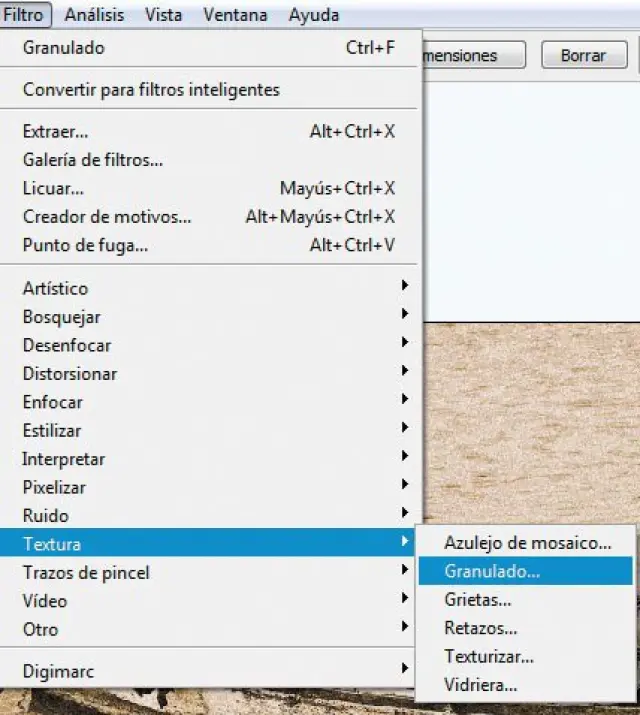Launch the Licuar filter

(53, 188)
